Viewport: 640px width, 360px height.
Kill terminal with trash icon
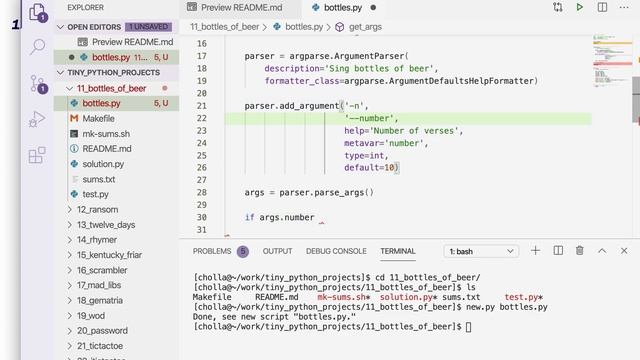click(x=580, y=251)
